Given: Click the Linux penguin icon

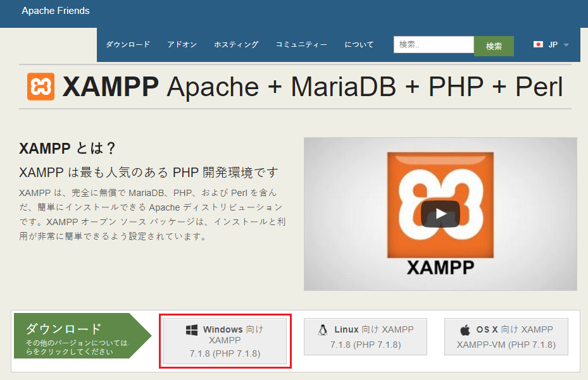Looking at the screenshot, I should coord(323,330).
